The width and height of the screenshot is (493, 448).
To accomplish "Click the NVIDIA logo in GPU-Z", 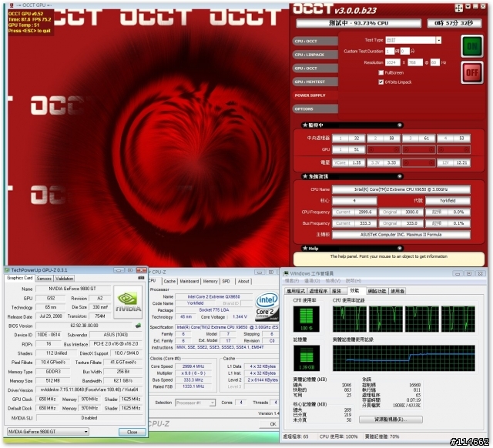I will coord(128,302).
